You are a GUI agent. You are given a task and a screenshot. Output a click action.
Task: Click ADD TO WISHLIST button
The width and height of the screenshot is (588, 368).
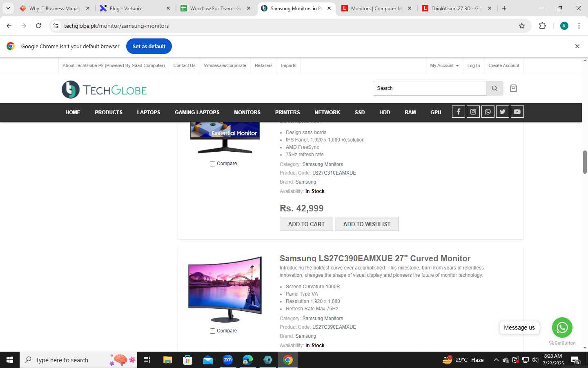[367, 224]
